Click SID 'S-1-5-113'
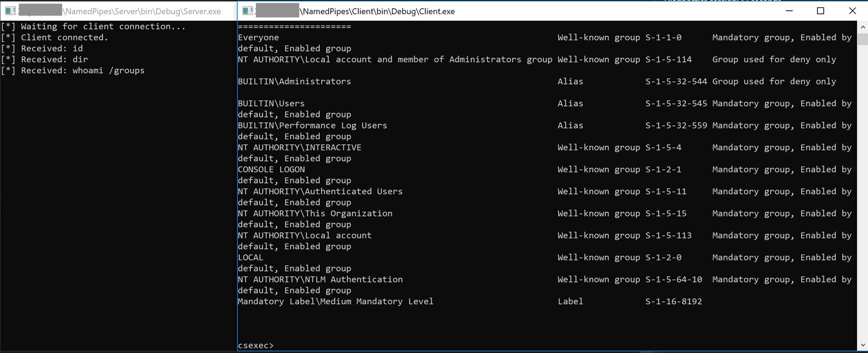868x353 pixels. [x=668, y=235]
